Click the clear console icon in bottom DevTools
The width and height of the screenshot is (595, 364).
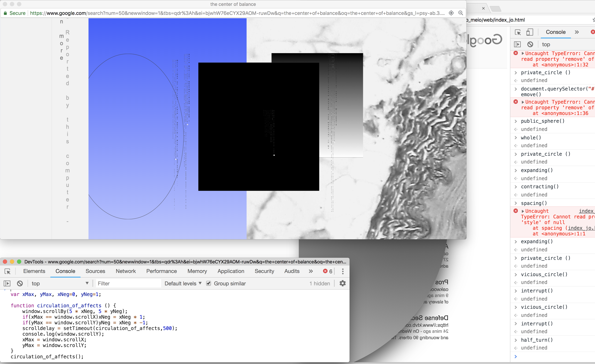coord(20,283)
